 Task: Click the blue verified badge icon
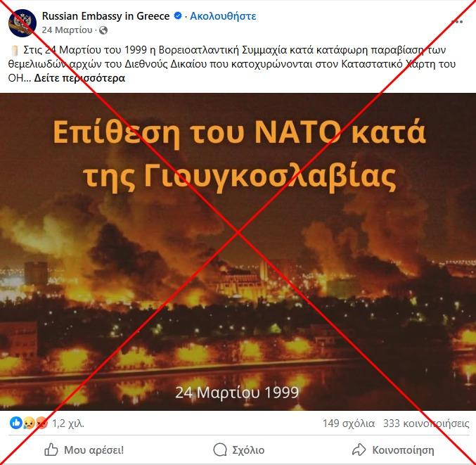tap(178, 15)
